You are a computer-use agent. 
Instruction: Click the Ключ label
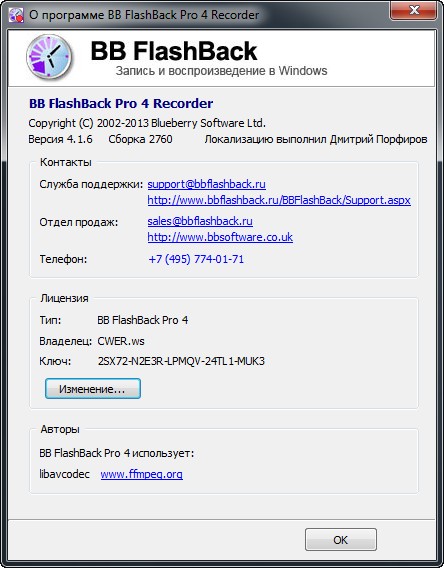click(x=55, y=361)
